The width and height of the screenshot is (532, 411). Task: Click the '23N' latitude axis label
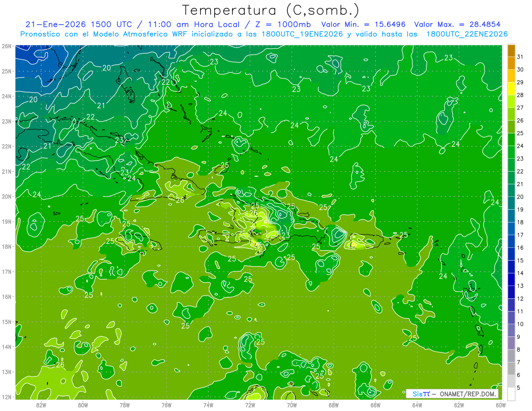(x=6, y=121)
